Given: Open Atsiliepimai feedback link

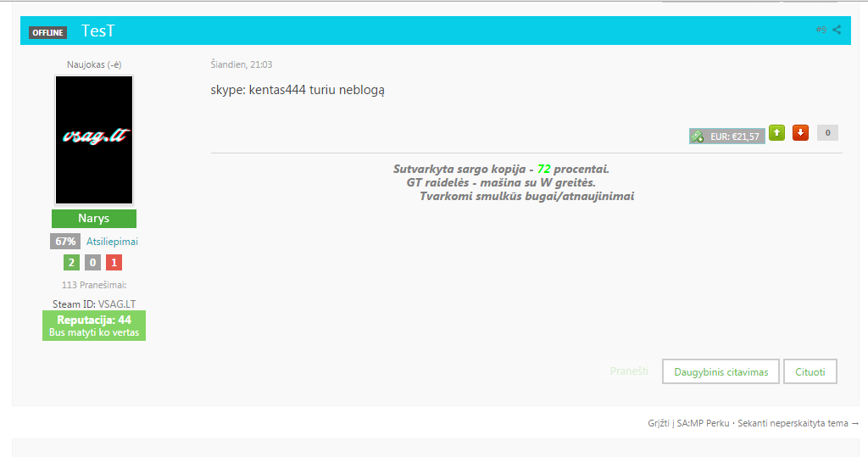Looking at the screenshot, I should (x=112, y=242).
